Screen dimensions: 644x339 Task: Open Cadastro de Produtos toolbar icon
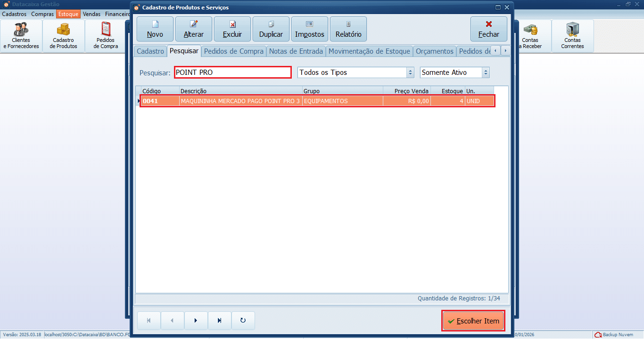click(64, 36)
